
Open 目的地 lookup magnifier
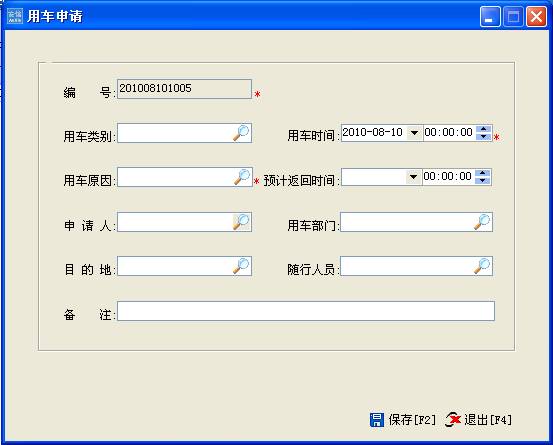pyautogui.click(x=241, y=266)
